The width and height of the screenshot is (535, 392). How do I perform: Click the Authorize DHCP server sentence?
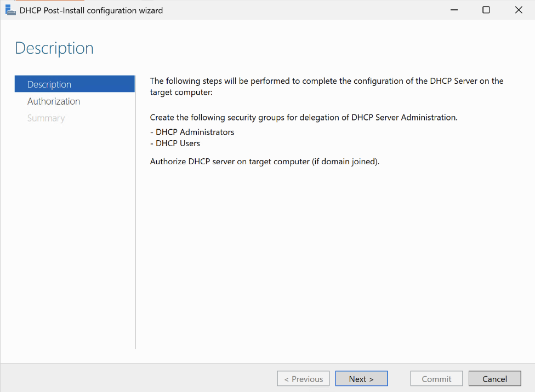[x=264, y=162]
